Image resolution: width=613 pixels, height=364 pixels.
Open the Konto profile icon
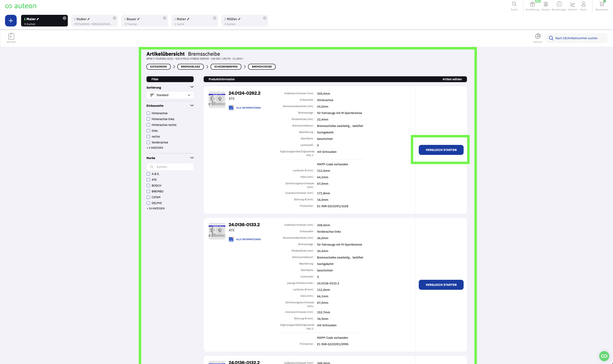coord(584,5)
